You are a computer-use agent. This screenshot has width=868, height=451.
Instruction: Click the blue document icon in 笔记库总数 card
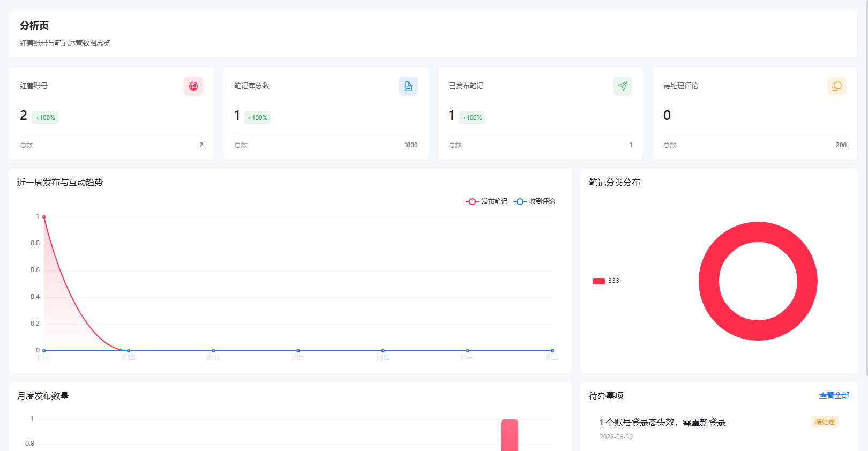click(408, 86)
